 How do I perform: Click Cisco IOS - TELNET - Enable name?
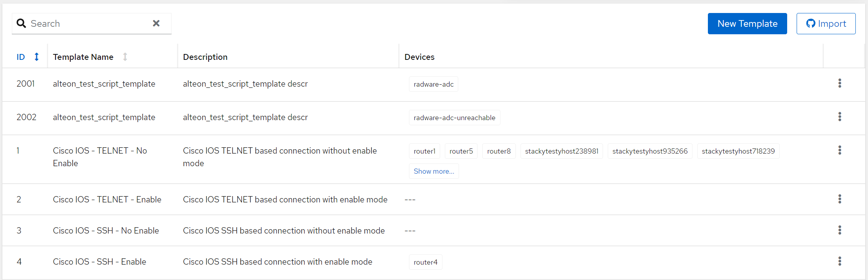(107, 200)
